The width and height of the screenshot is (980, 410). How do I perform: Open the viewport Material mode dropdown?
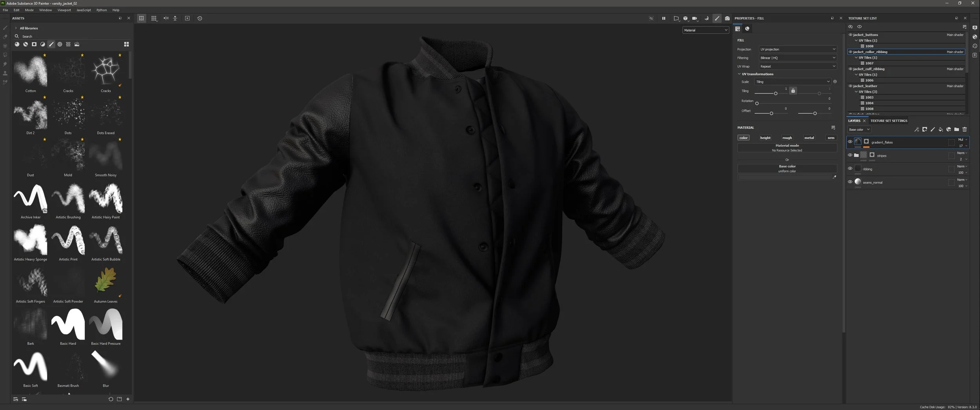pyautogui.click(x=705, y=30)
